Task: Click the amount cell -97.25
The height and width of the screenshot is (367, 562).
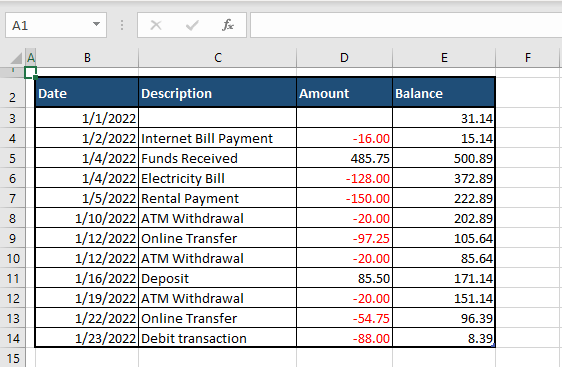Action: (x=344, y=238)
